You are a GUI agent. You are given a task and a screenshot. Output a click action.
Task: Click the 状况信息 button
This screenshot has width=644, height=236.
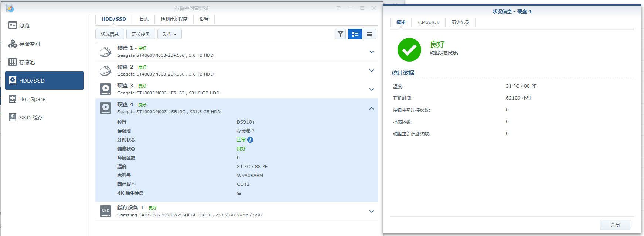coord(110,34)
